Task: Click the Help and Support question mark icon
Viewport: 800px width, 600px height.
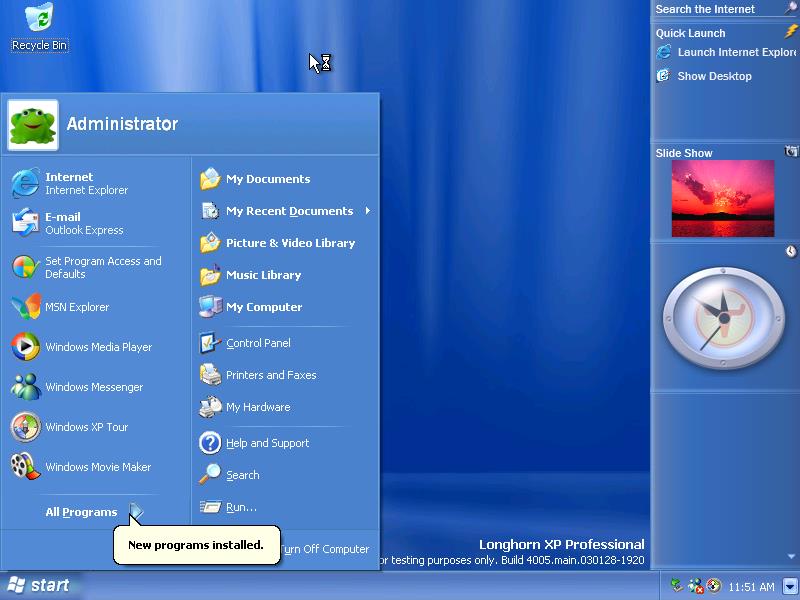Action: pos(210,443)
